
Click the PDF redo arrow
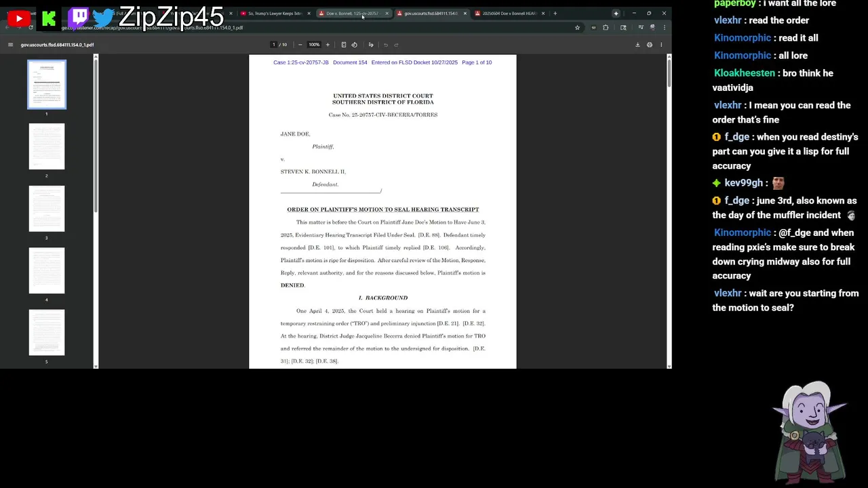click(397, 45)
